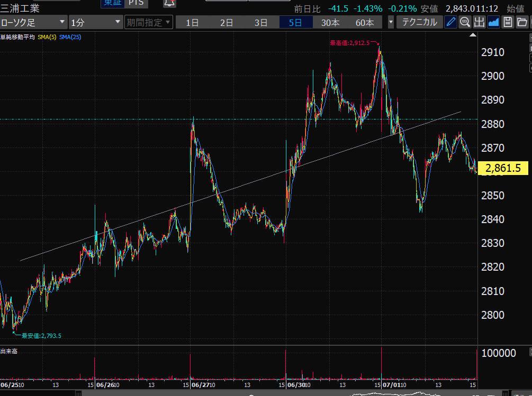The image size is (532, 396).
Task: Click the 2910 price axis label
Action: (x=493, y=52)
